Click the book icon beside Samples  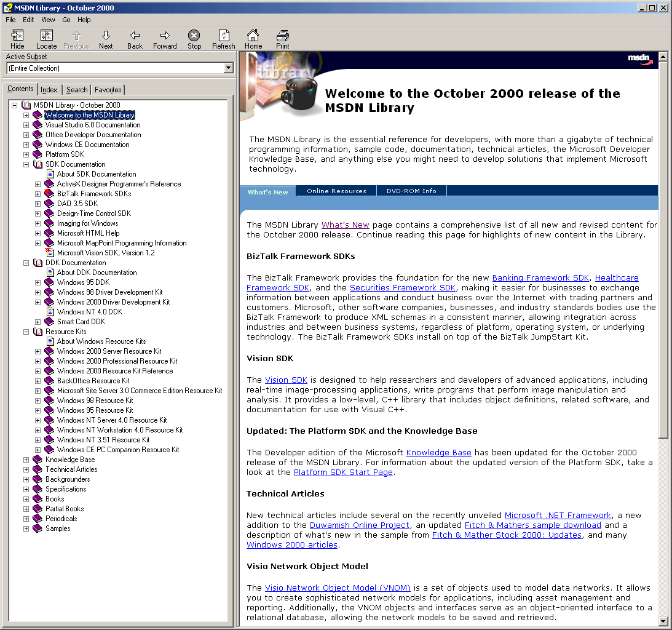pyautogui.click(x=38, y=528)
